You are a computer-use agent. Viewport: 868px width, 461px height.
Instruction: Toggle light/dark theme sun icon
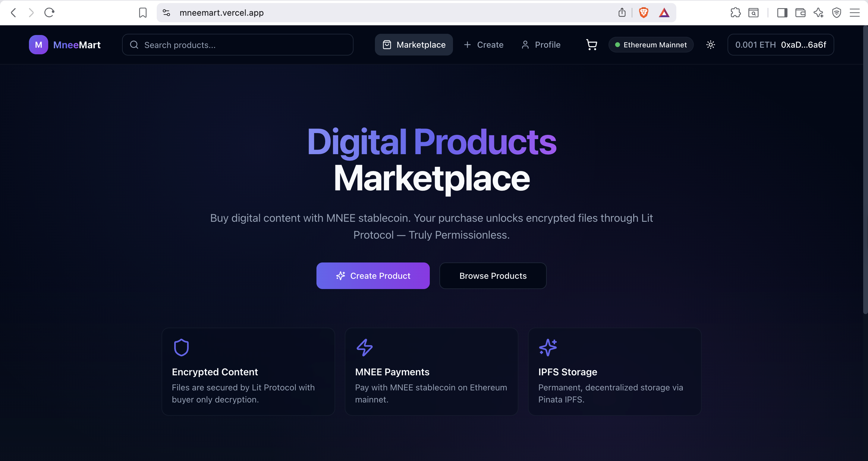[710, 45]
